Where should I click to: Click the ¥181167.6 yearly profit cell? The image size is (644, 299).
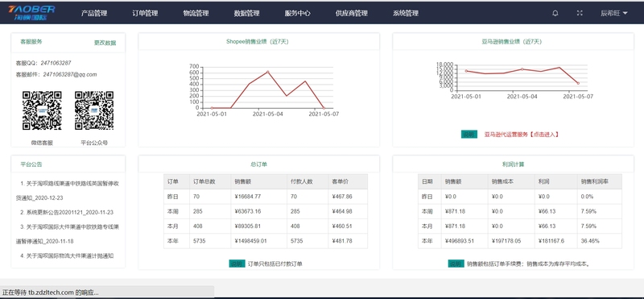coord(556,241)
